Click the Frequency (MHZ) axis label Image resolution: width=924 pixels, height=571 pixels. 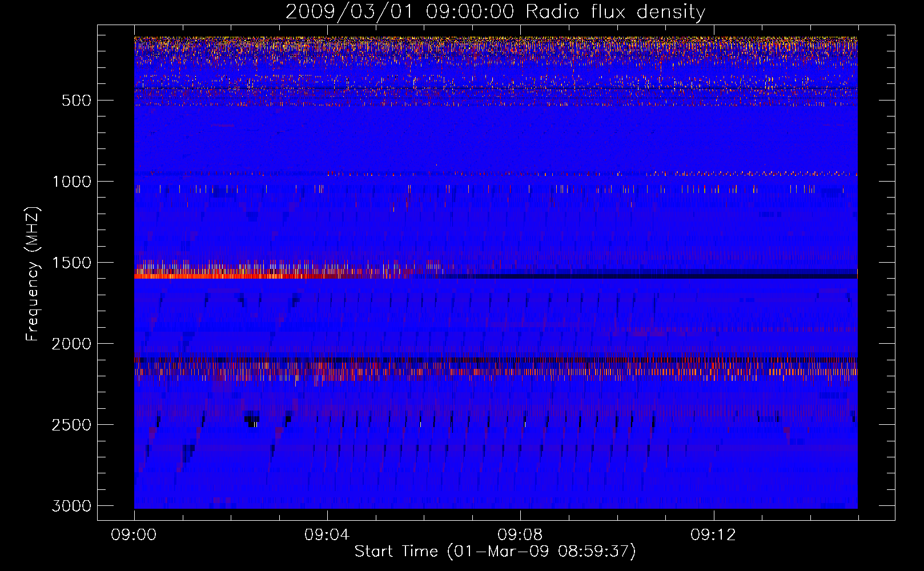tap(33, 274)
